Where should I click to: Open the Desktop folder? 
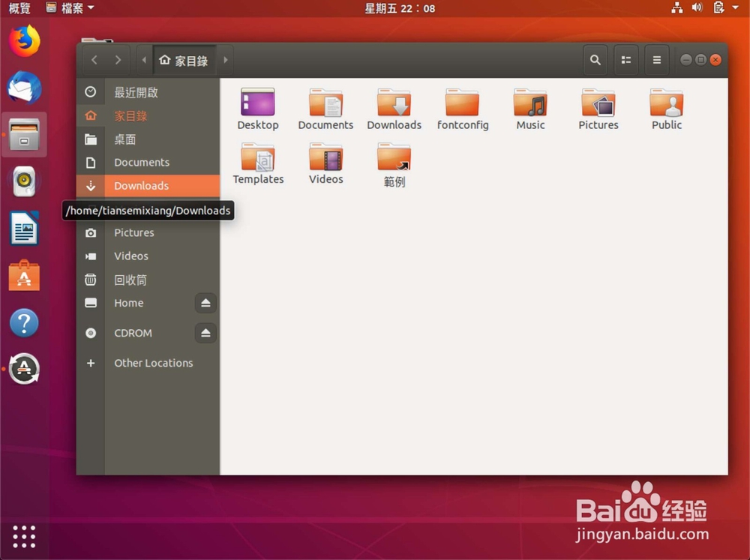[258, 109]
